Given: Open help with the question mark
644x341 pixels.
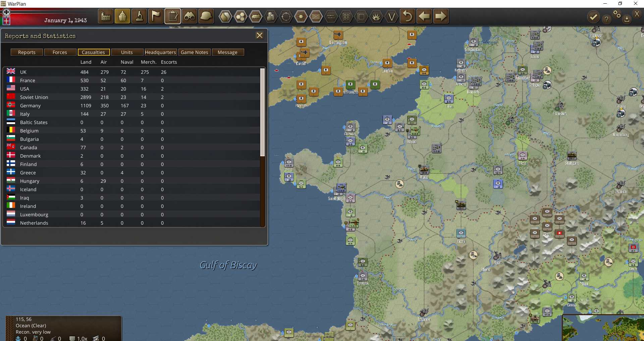Looking at the screenshot, I should pyautogui.click(x=606, y=19).
